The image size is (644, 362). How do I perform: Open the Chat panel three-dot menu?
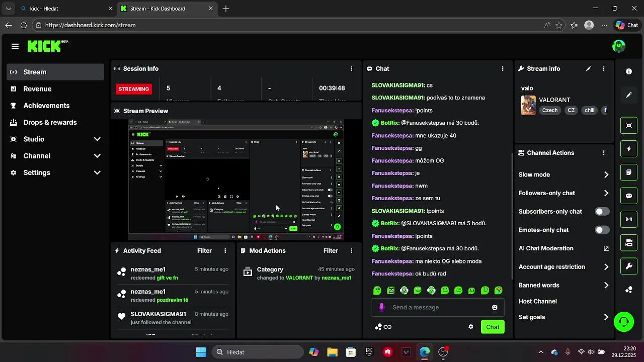coord(502,69)
